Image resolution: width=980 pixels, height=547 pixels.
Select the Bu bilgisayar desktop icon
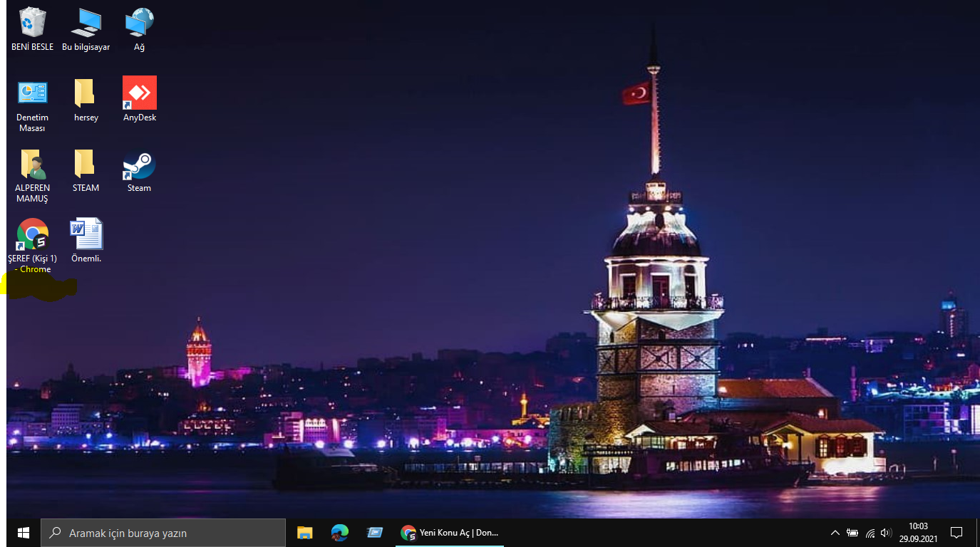point(86,29)
